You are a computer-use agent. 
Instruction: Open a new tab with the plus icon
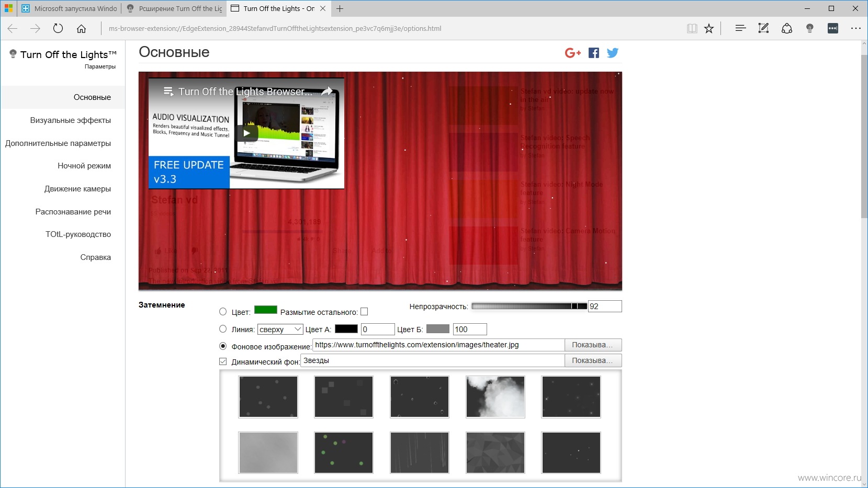(340, 8)
